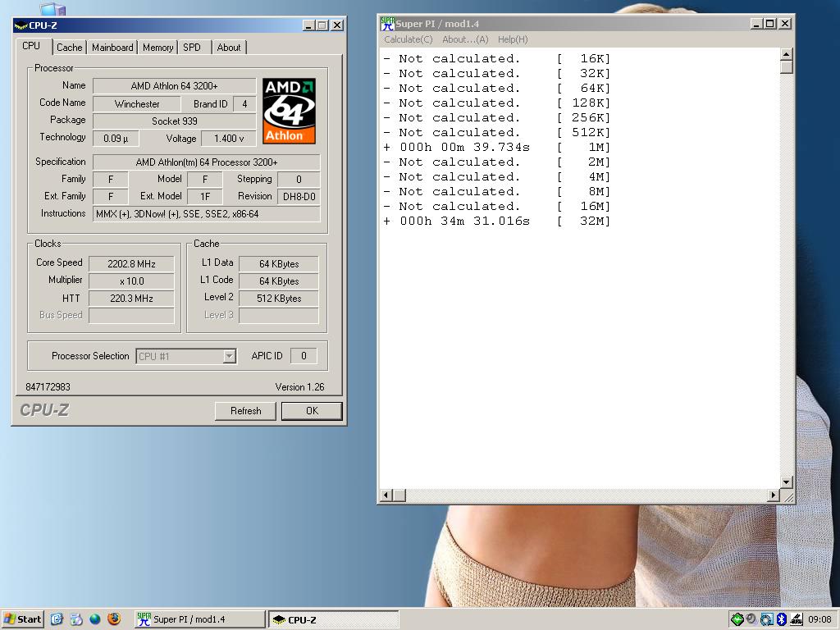
Task: Click the blue square tray icon left of Bluetooth
Action: click(x=767, y=619)
